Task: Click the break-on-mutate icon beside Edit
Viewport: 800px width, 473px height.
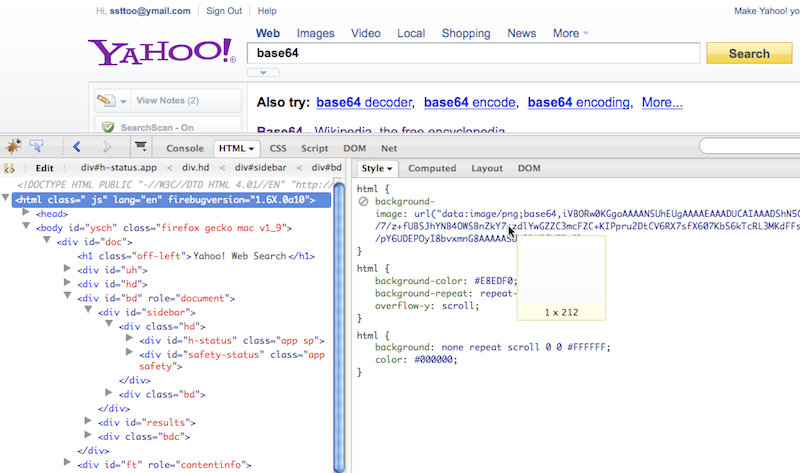Action: [9, 168]
